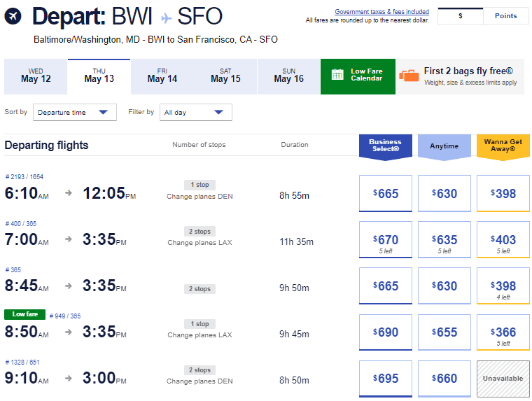The height and width of the screenshot is (401, 532).
Task: Pick $655 Anytime fare for 8:50 AM
Action: (x=444, y=332)
